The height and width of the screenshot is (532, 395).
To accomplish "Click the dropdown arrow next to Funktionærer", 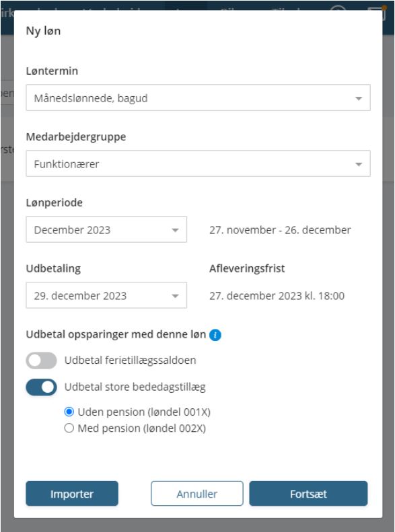I will pyautogui.click(x=359, y=164).
